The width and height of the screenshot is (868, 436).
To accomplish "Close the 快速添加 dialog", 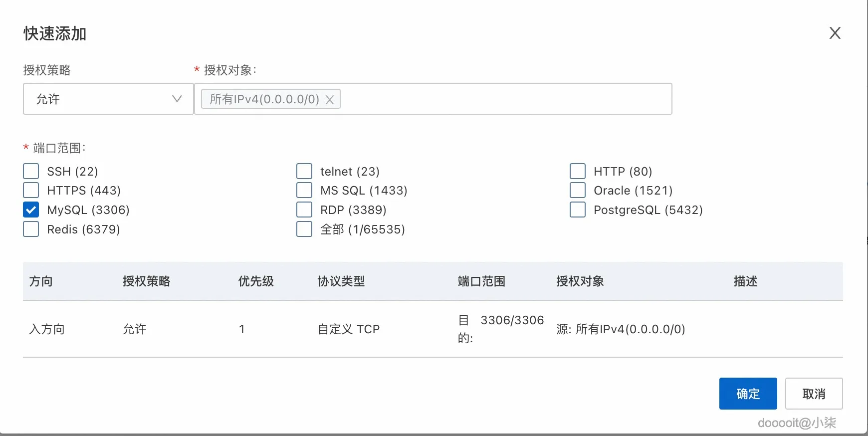I will 835,33.
